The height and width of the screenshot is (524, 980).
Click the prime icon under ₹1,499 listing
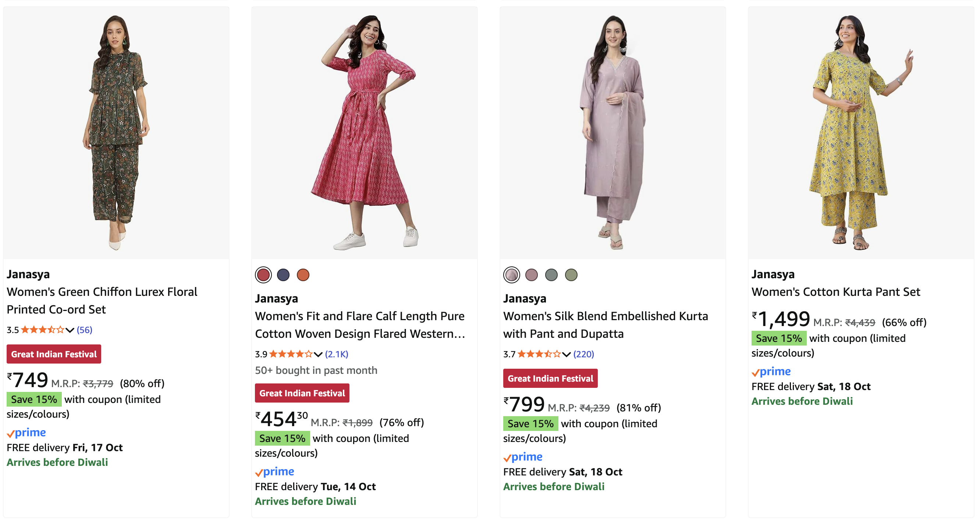pos(771,371)
